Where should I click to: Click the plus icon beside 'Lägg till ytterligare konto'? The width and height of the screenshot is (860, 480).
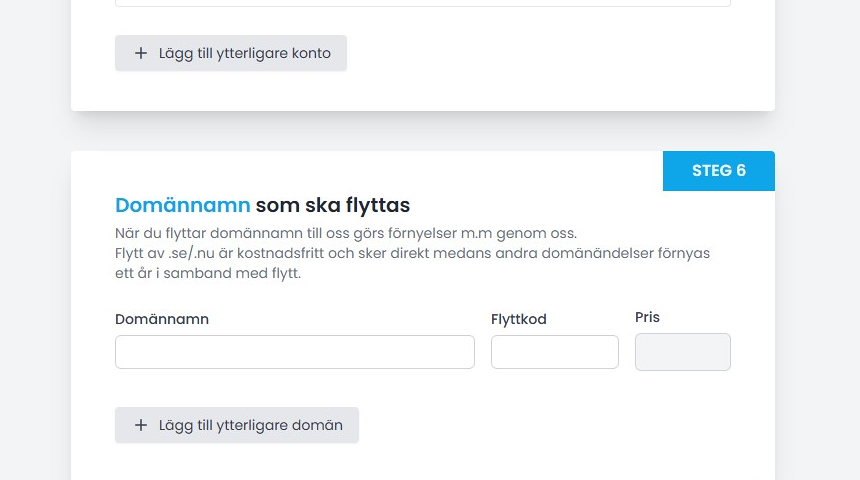pos(140,53)
